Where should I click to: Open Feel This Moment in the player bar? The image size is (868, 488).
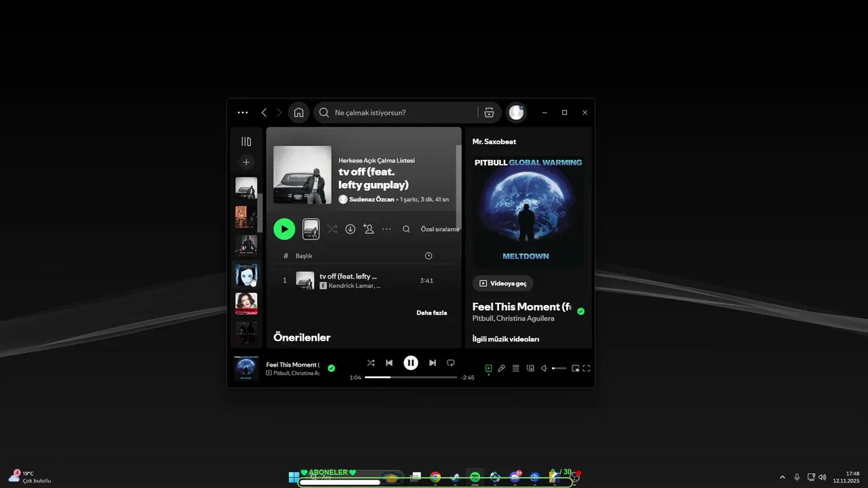[292, 365]
